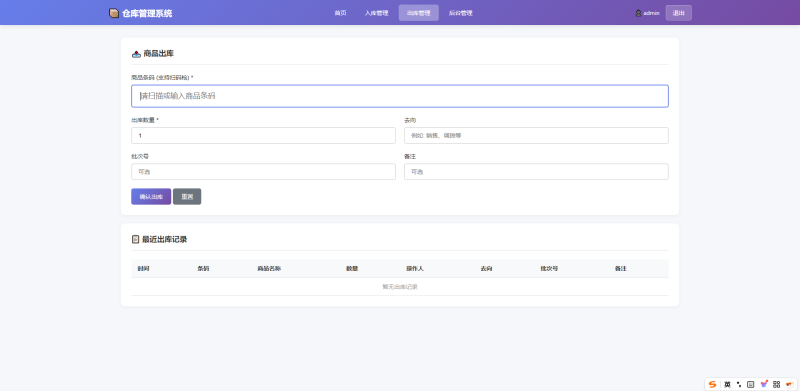The height and width of the screenshot is (391, 800).
Task: Click the 备注 table column header
Action: [x=621, y=268]
